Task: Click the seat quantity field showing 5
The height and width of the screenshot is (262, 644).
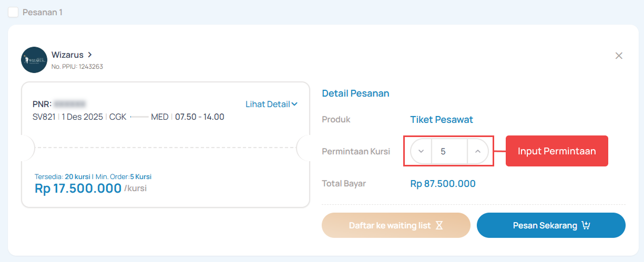Action: pyautogui.click(x=449, y=151)
